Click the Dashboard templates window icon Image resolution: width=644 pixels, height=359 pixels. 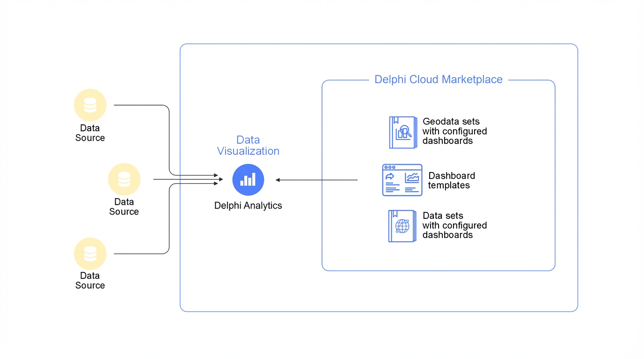(x=402, y=180)
